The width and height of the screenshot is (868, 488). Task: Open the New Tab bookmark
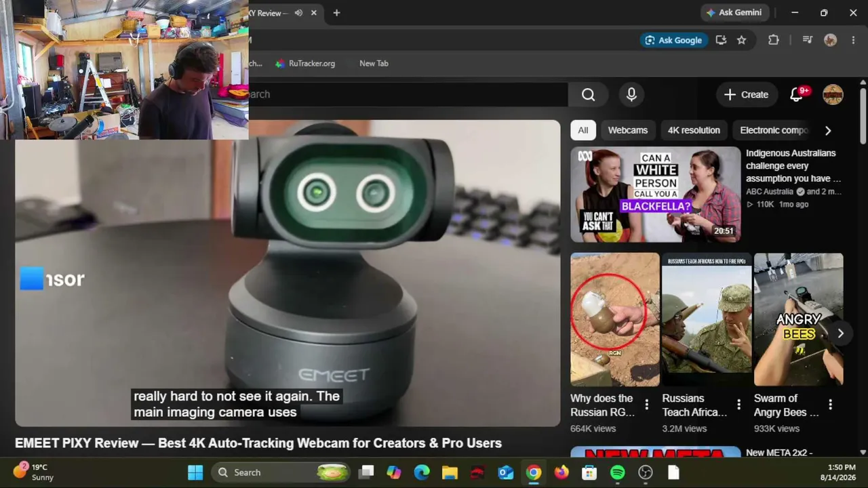[x=374, y=63]
